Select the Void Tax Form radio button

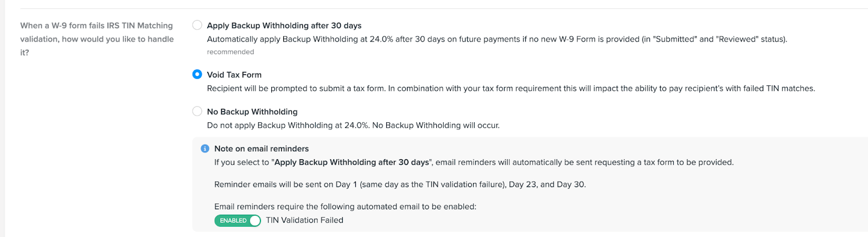point(197,74)
